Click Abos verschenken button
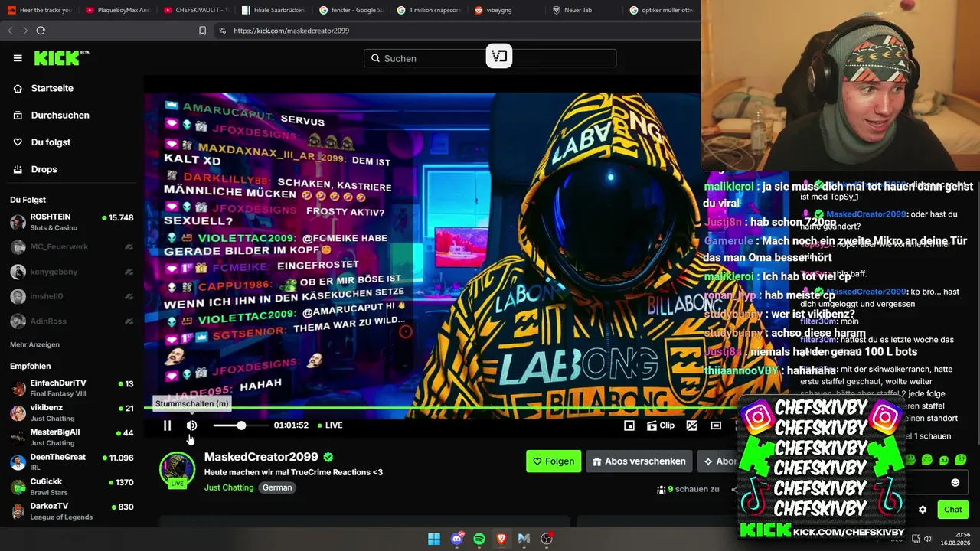Screen dimensions: 980x551 tap(639, 461)
